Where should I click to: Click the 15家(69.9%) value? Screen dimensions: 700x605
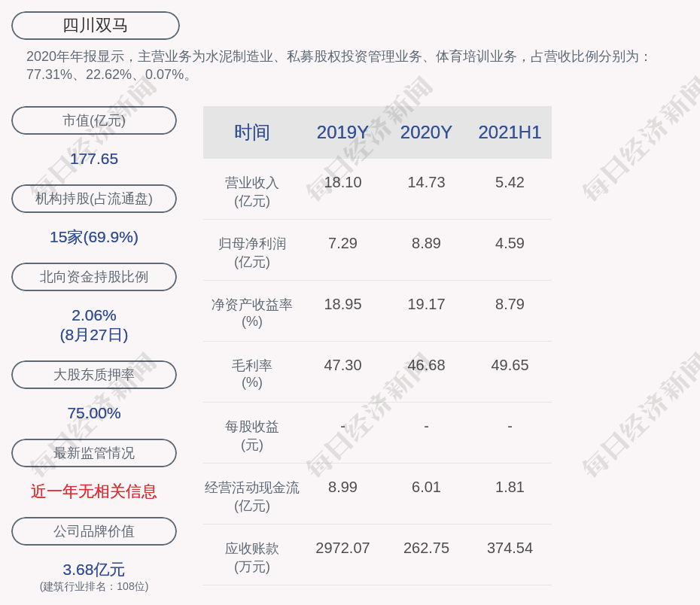[x=94, y=237]
